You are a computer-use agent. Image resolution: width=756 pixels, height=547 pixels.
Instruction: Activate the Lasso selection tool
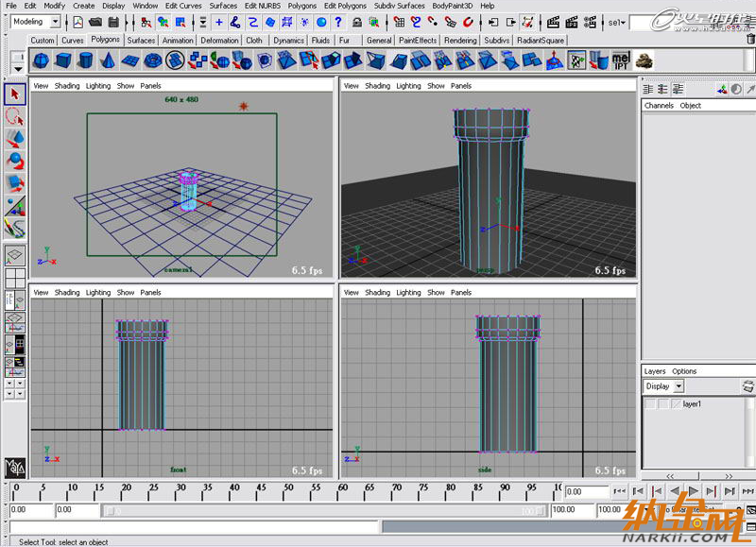point(14,116)
